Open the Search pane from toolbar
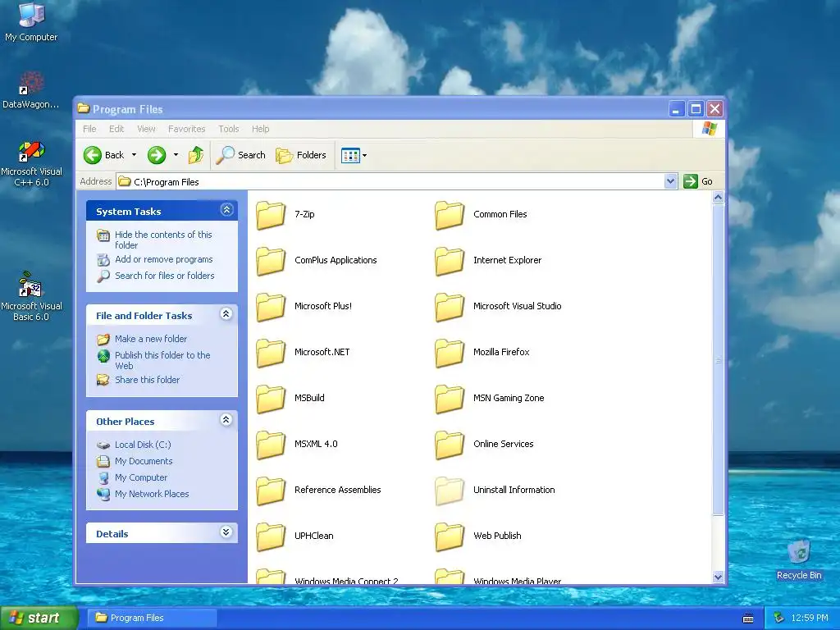Image resolution: width=840 pixels, height=630 pixels. [x=240, y=155]
